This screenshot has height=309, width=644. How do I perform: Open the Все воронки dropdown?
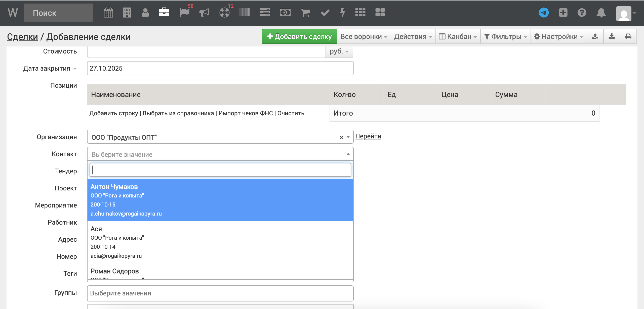click(364, 37)
